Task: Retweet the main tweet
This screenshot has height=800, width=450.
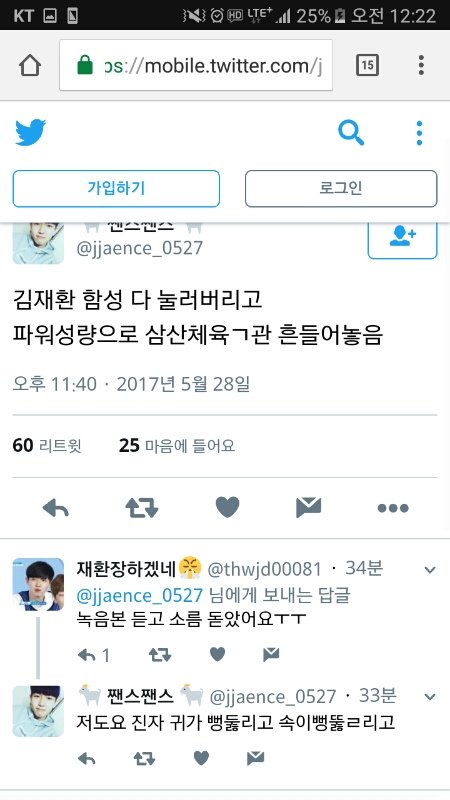Action: [142, 508]
